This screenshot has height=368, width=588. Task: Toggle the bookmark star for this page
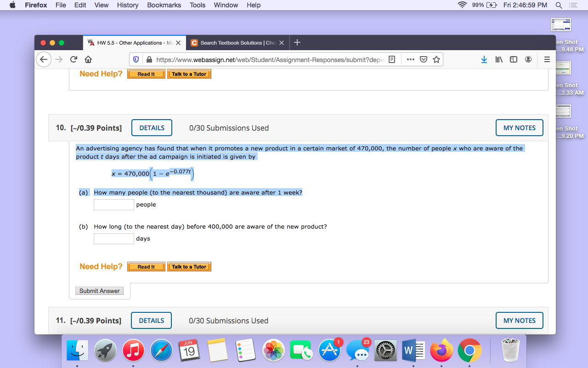point(436,59)
